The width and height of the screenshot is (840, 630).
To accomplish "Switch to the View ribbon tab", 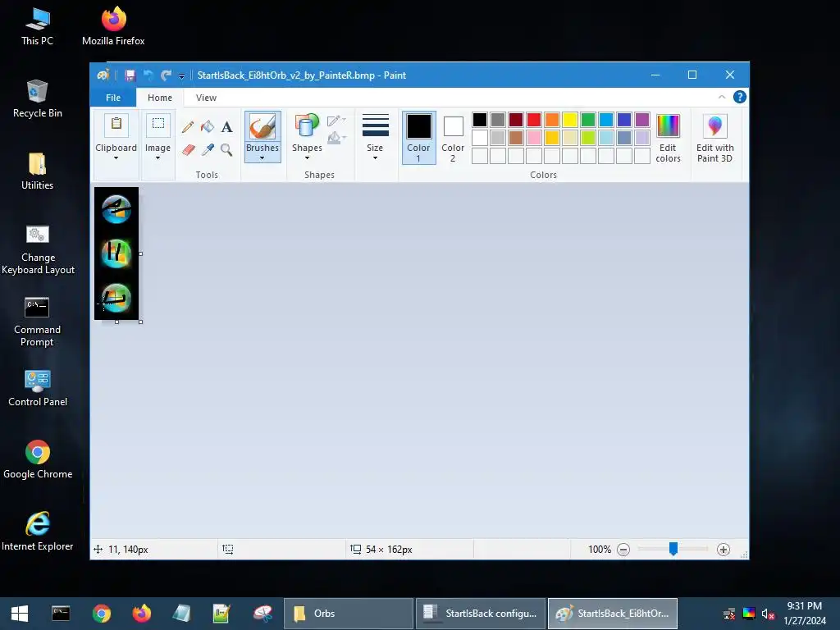I will [206, 98].
